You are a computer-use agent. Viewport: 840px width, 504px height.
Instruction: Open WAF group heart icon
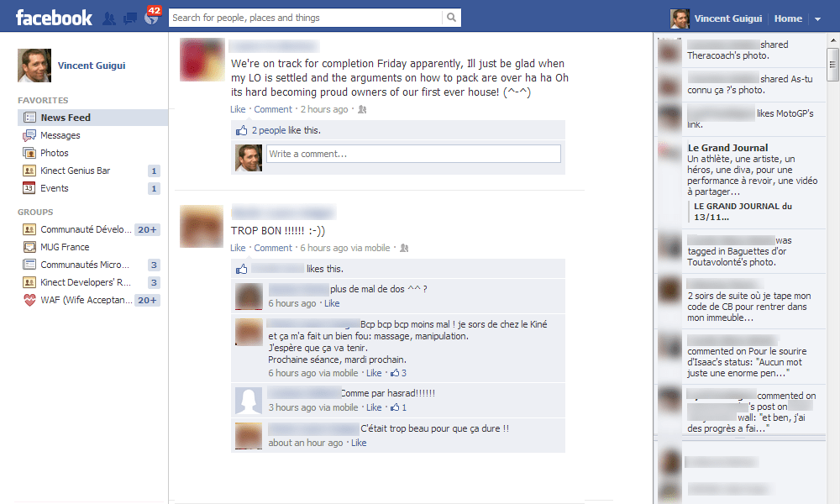[x=29, y=300]
